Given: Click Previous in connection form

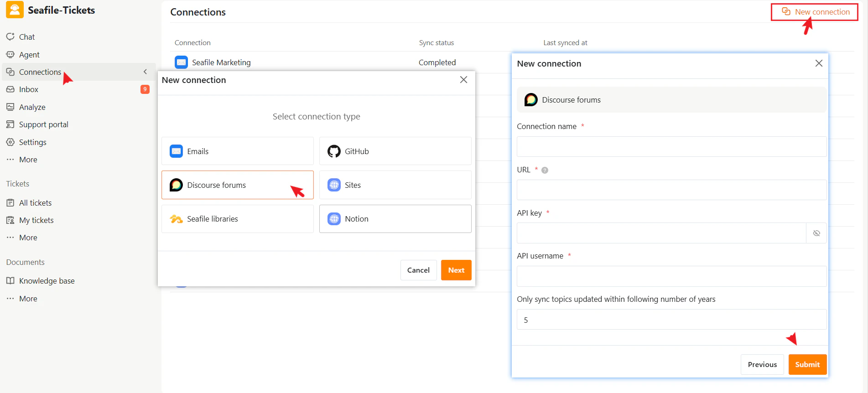Looking at the screenshot, I should [762, 364].
